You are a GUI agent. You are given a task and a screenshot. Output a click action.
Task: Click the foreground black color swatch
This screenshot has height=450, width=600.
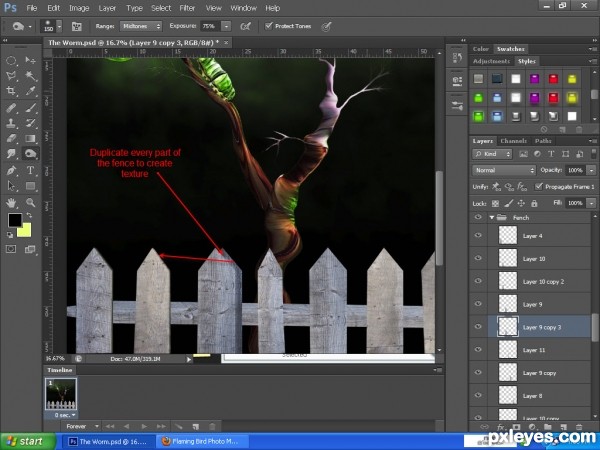[x=15, y=220]
